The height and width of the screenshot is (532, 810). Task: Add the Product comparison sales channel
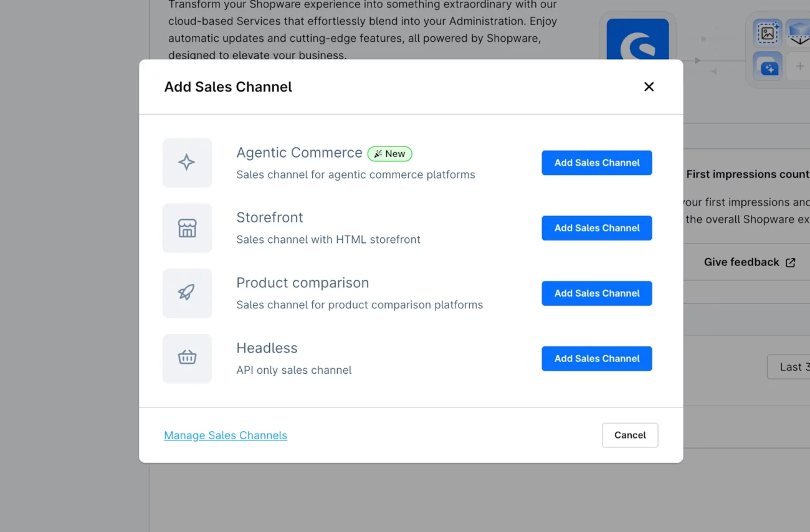tap(597, 293)
